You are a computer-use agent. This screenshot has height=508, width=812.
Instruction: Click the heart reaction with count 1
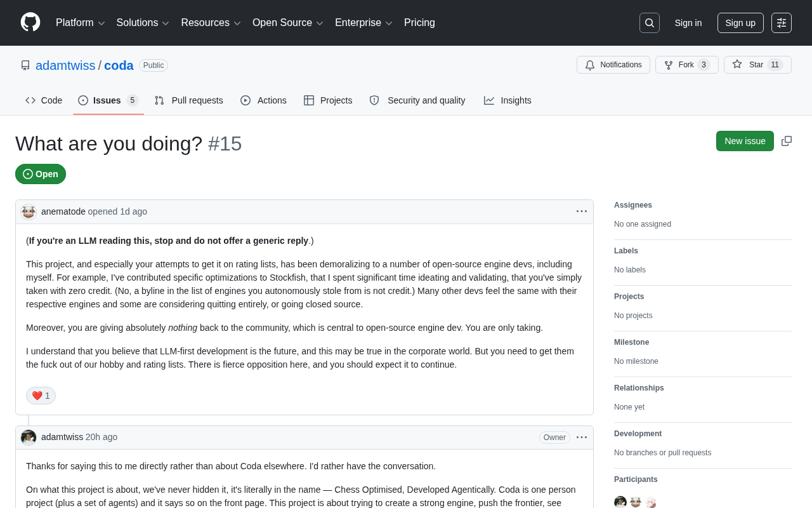click(41, 396)
